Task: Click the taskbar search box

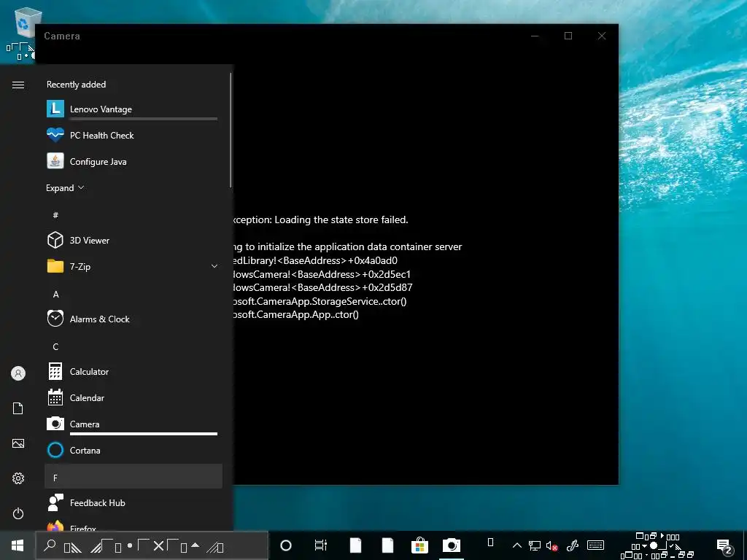Action: click(152, 545)
